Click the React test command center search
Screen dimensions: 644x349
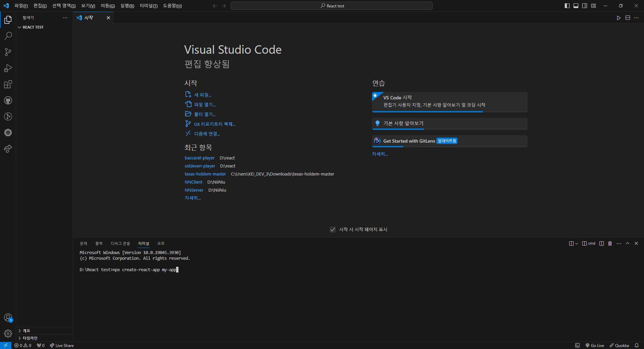[x=332, y=6]
